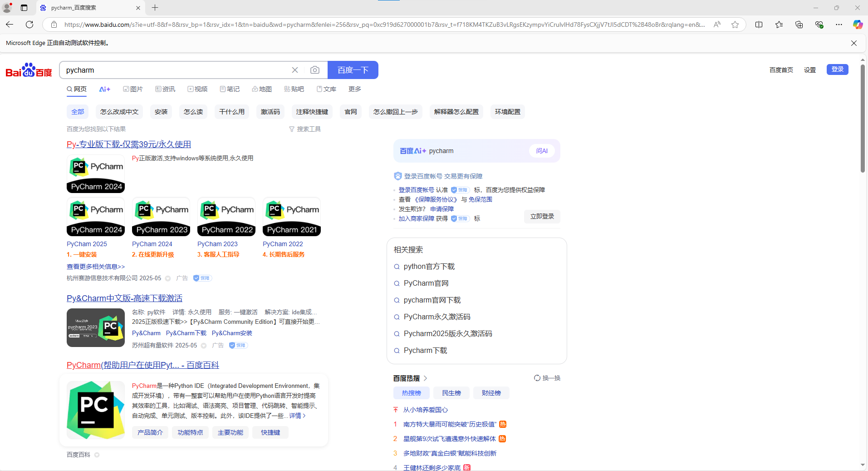Open Edge settings and more menu

[839, 25]
